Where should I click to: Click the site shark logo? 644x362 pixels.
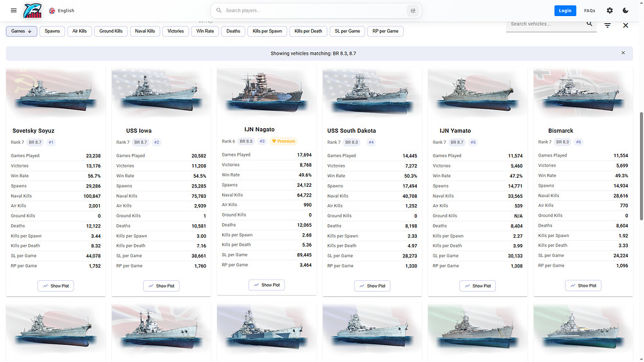pos(32,10)
